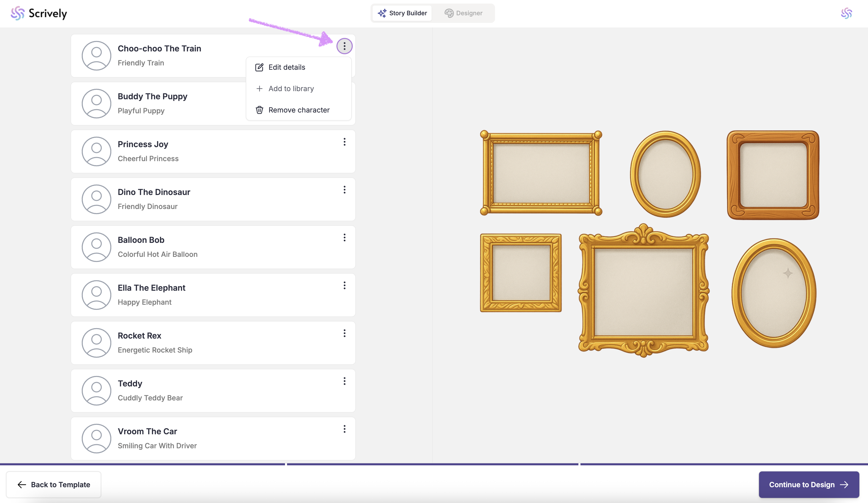Screen dimensions: 868x503
Task: Click the swirl profile icon top-right
Action: pos(846,13)
